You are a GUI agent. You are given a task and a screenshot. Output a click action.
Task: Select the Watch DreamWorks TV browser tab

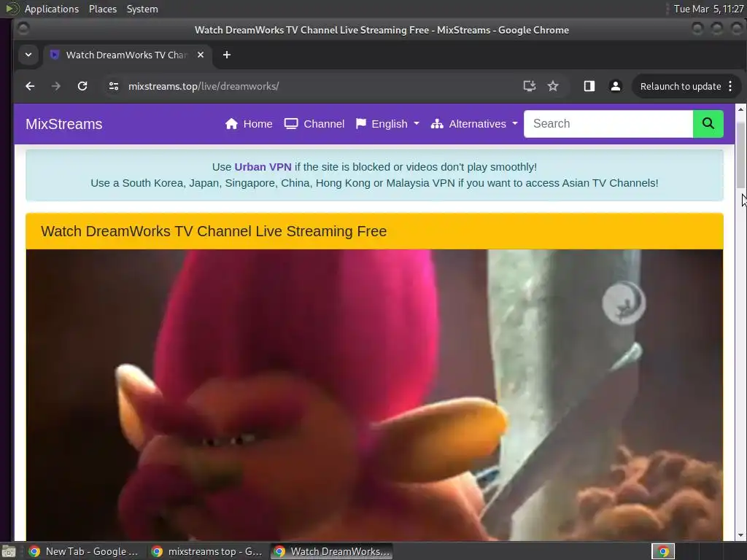click(x=127, y=55)
